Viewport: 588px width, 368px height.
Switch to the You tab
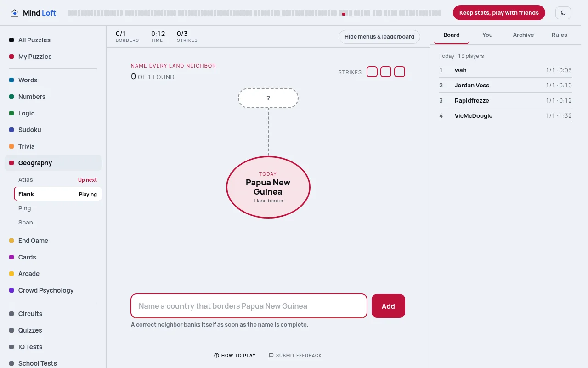[487, 35]
